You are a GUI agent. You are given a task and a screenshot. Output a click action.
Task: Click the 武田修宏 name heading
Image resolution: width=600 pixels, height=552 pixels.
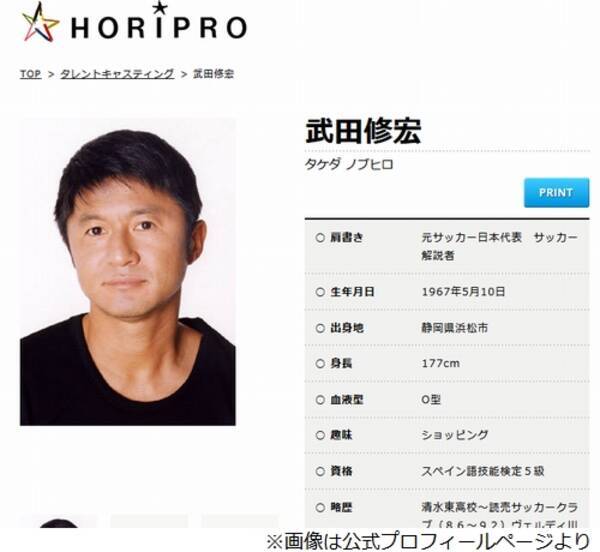click(x=363, y=131)
